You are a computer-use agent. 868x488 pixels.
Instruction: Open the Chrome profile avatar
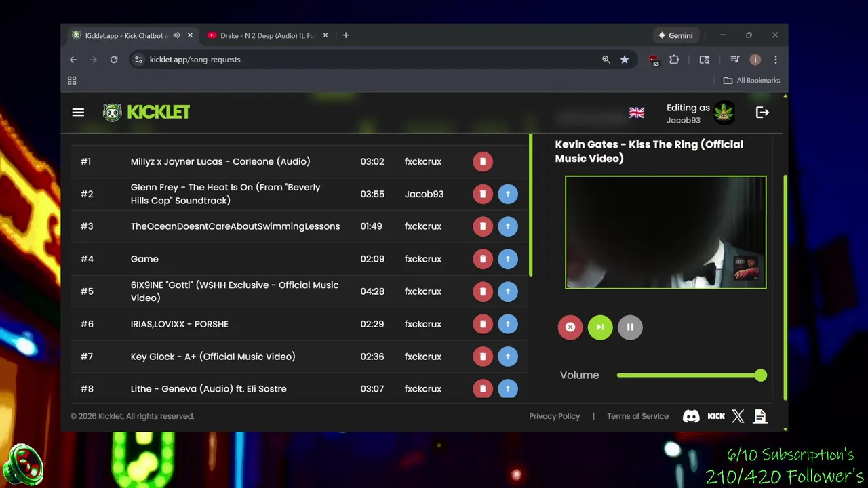(x=755, y=60)
